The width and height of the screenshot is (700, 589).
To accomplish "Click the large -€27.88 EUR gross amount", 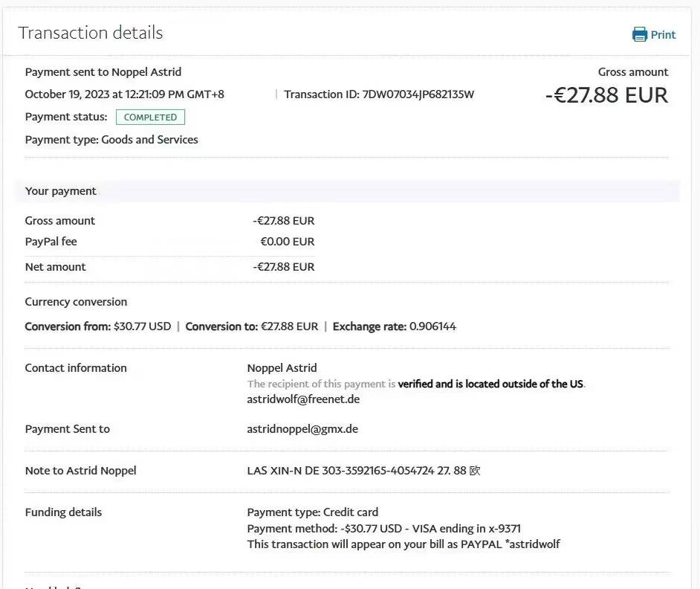I will coord(606,95).
